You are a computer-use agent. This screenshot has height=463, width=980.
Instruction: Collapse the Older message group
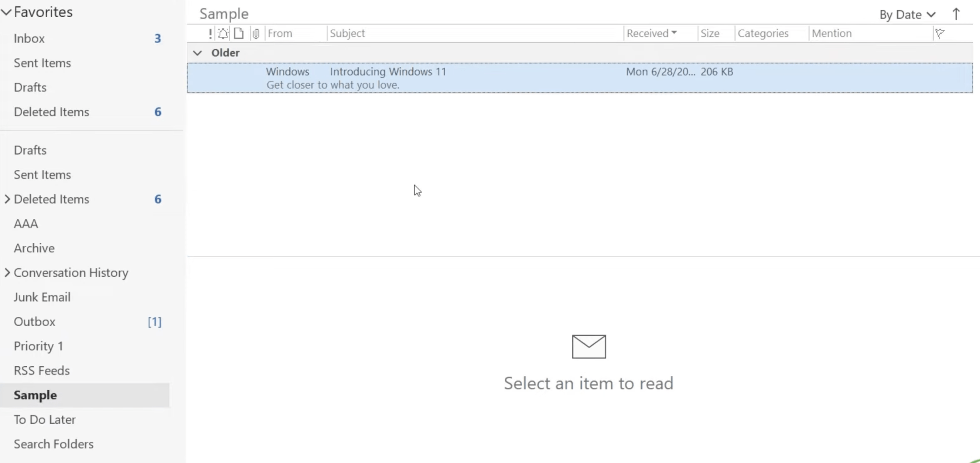198,53
